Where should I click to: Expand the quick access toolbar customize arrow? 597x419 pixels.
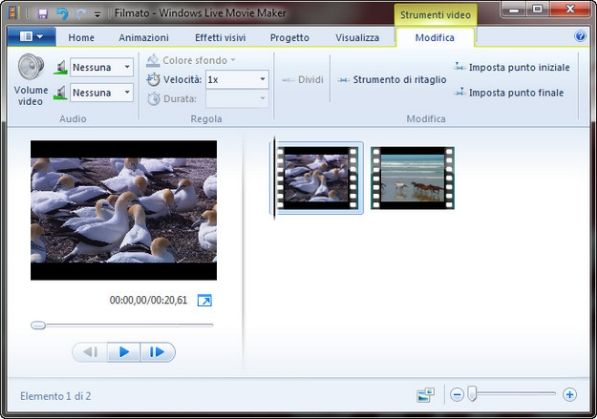point(97,14)
